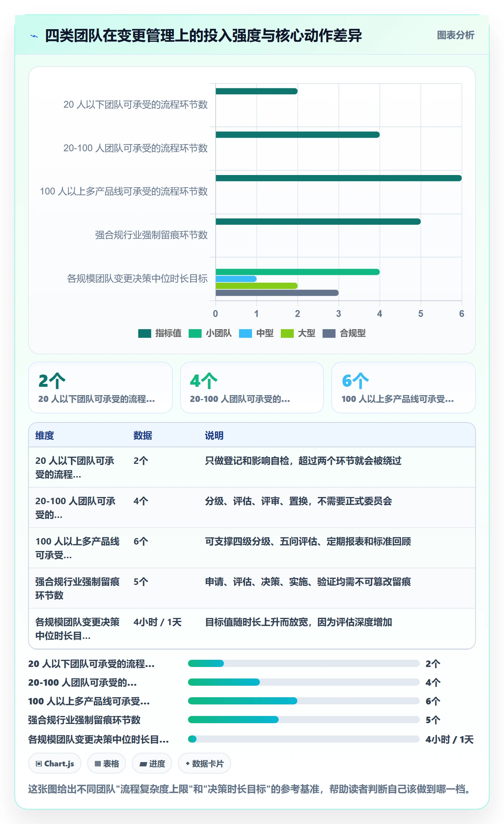504x824 pixels.
Task: Select the 6个 data card
Action: (404, 388)
